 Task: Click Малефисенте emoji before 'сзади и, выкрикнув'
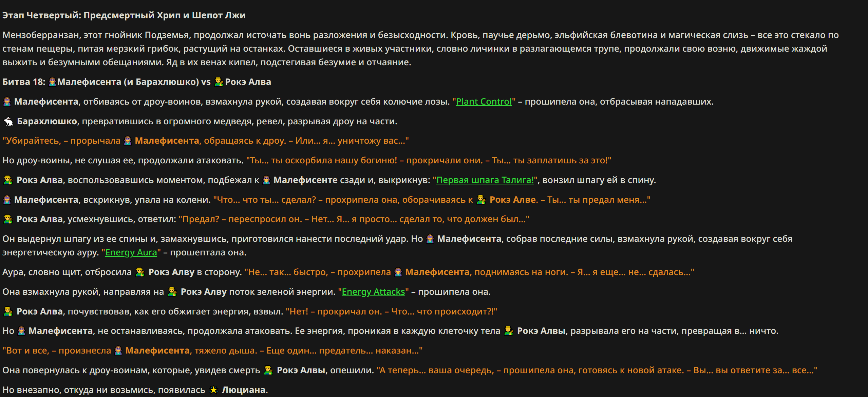click(266, 180)
